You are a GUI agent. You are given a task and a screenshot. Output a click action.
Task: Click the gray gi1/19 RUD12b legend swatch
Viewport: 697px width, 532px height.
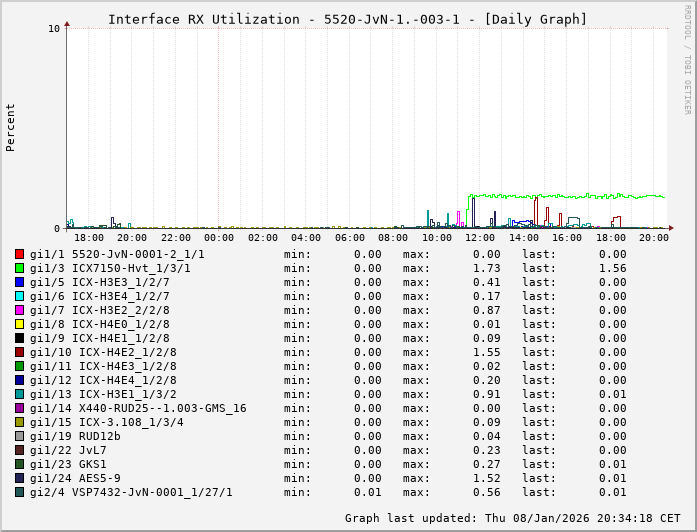tap(19, 436)
